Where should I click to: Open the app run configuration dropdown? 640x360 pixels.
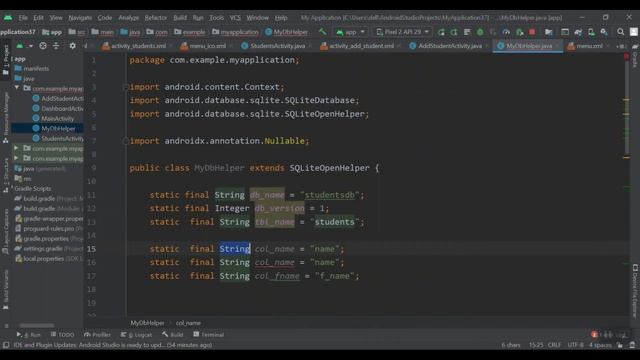[x=350, y=32]
